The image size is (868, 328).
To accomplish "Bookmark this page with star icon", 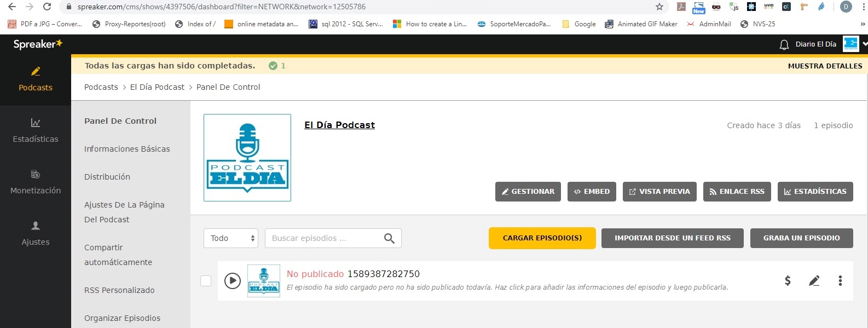I will [659, 7].
